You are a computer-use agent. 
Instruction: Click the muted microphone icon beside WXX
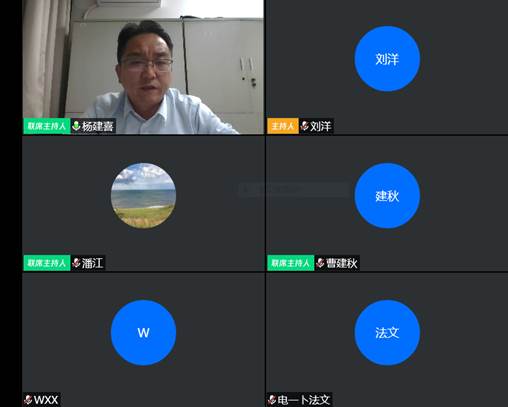coord(28,399)
